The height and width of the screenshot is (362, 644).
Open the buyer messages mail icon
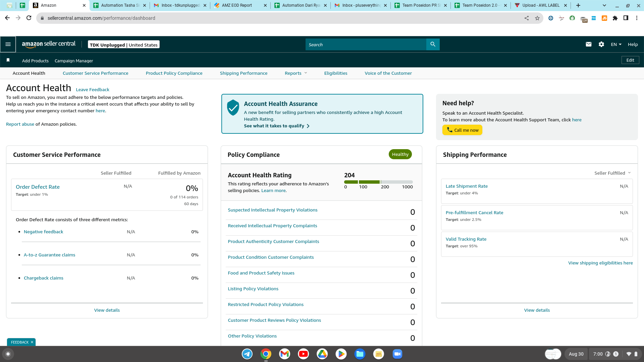pos(588,44)
